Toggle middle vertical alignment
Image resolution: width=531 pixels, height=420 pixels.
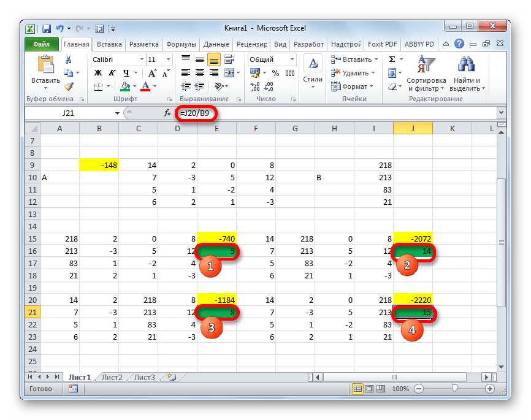200,59
